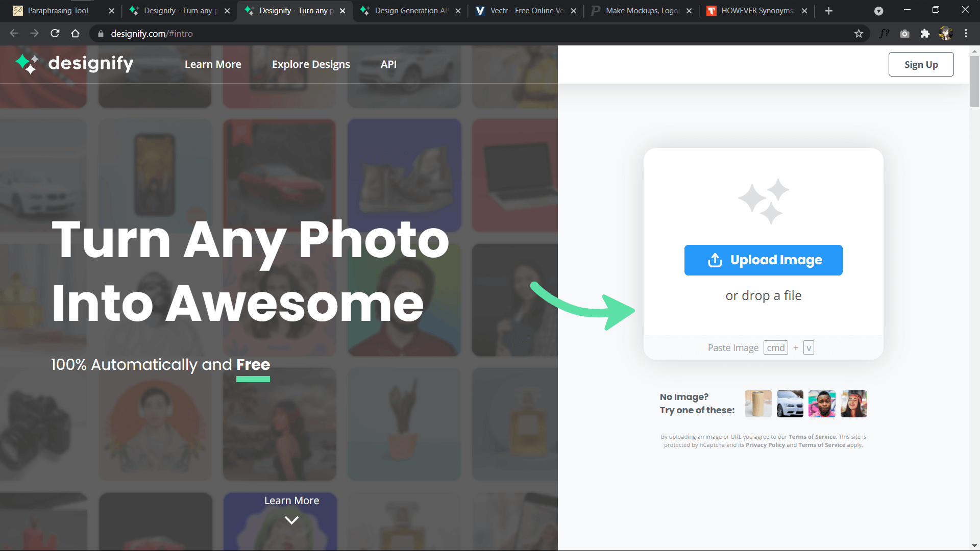Click the Designify logo
980x551 pixels.
pos(74,64)
